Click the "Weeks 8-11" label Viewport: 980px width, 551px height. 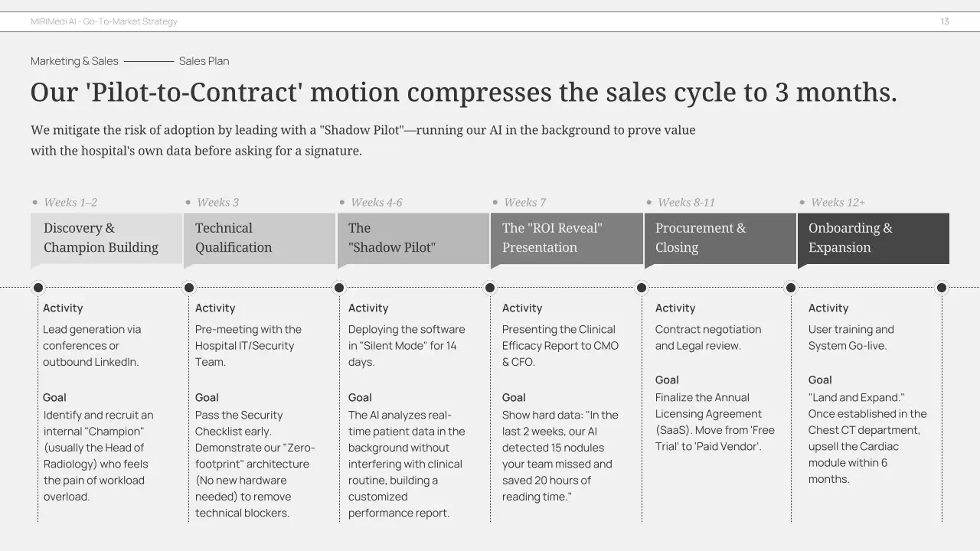click(x=686, y=202)
